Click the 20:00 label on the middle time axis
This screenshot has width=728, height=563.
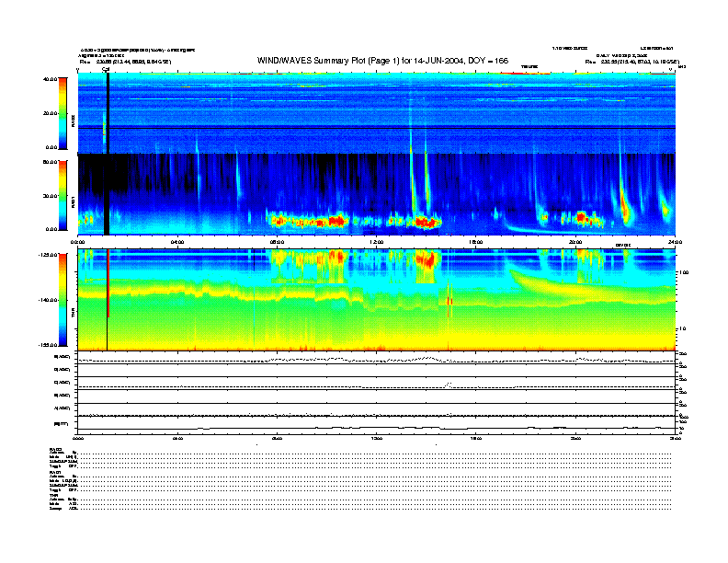pos(575,241)
